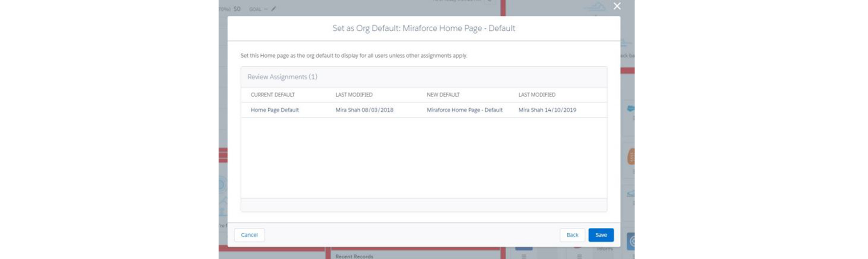Click the 'Review Assignments (1)' heading

(x=283, y=77)
